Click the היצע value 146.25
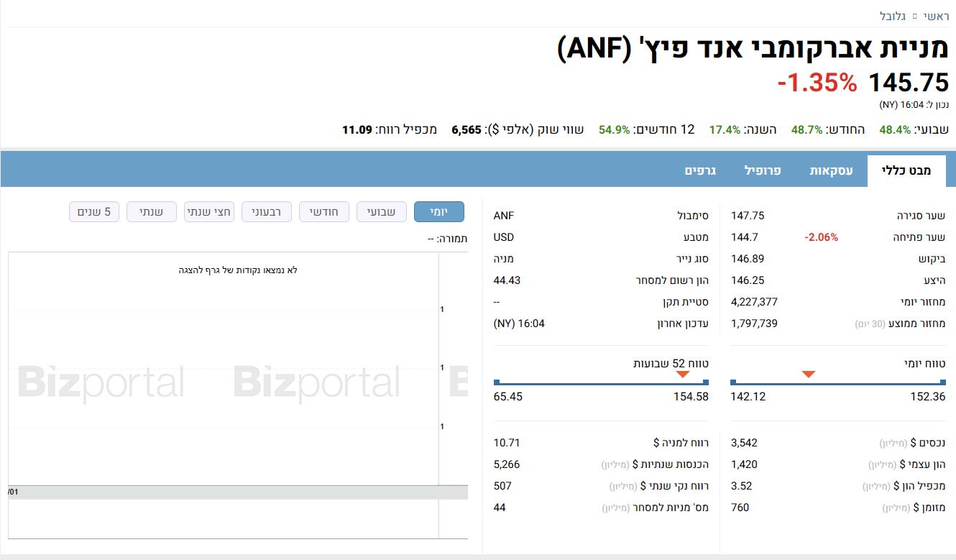 tap(748, 280)
